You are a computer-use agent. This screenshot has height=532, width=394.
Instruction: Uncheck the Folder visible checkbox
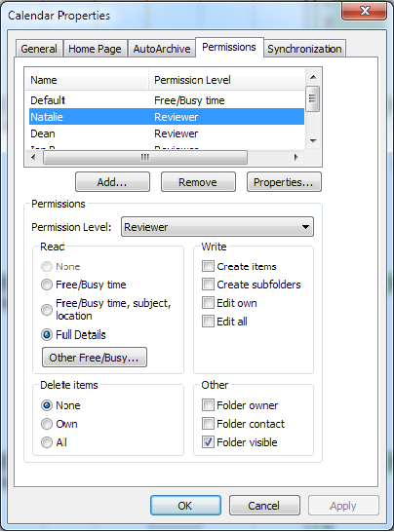(x=208, y=441)
